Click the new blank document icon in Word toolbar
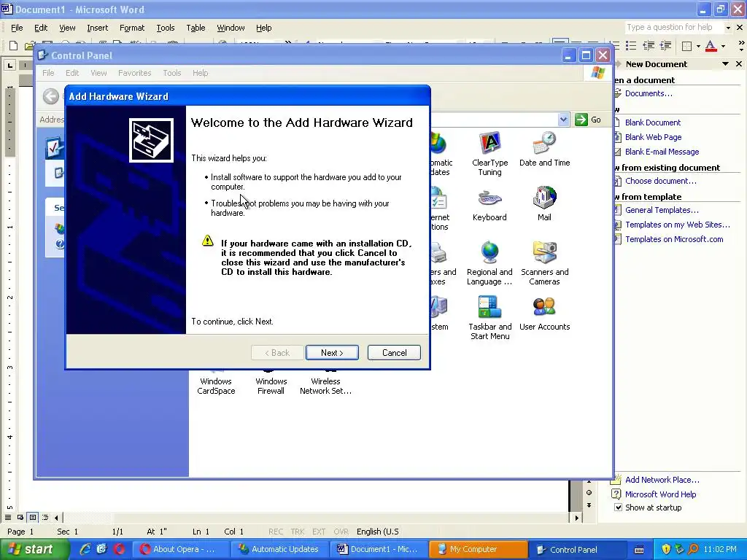This screenshot has height=560, width=747. [x=13, y=46]
